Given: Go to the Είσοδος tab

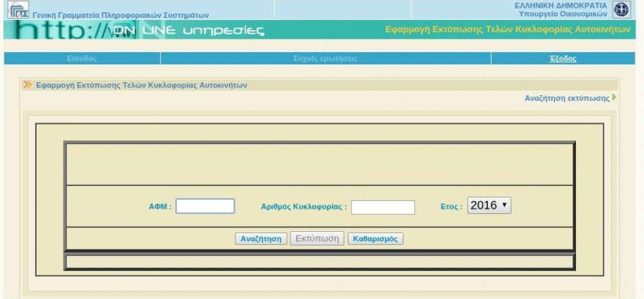Looking at the screenshot, I should coord(82,59).
